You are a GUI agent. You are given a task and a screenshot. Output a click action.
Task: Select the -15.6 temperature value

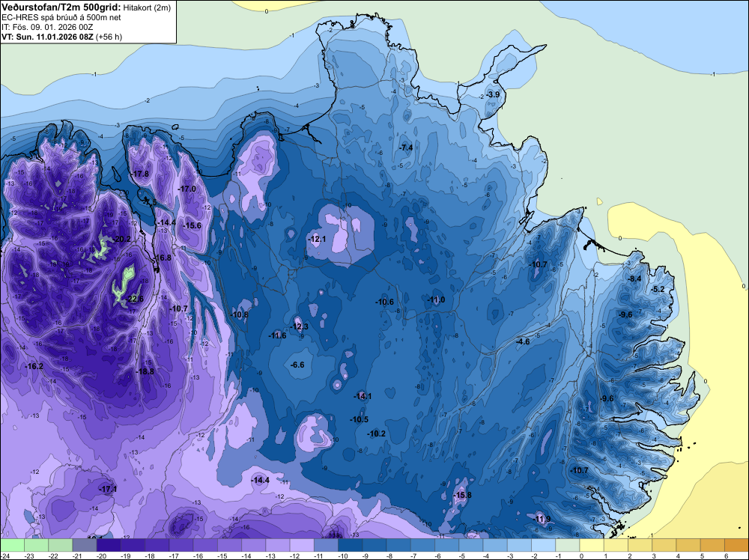click(x=192, y=226)
